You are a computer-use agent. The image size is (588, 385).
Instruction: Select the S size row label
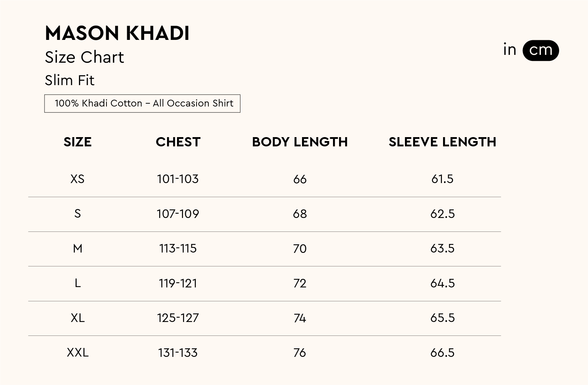78,214
